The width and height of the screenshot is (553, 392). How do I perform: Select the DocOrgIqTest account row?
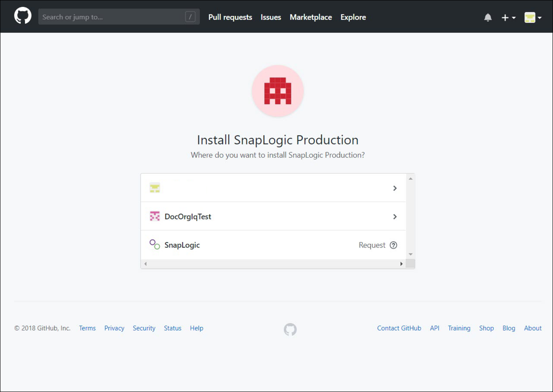[271, 216]
